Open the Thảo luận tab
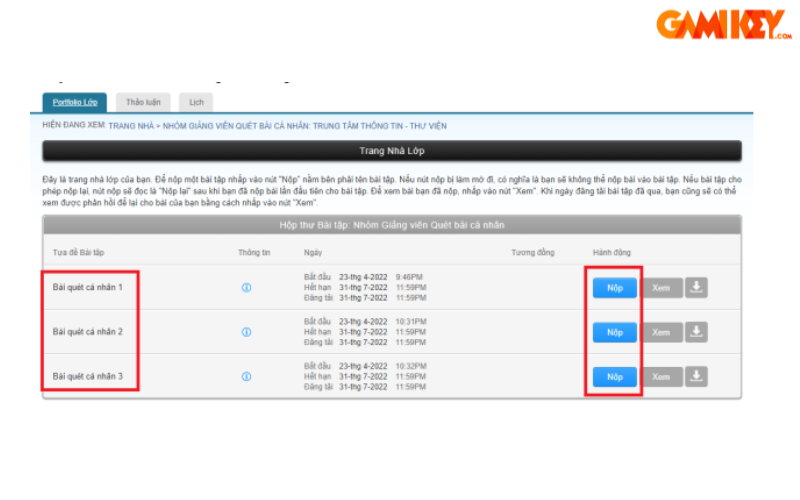This screenshot has height=500, width=800. (x=143, y=102)
